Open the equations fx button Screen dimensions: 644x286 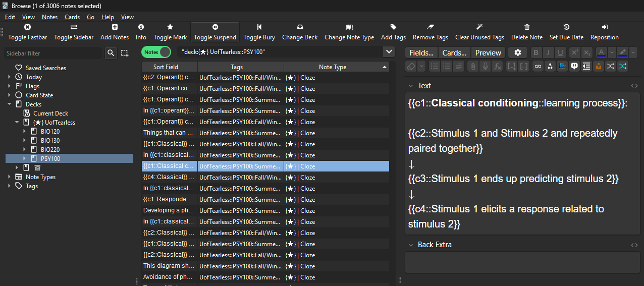click(497, 66)
